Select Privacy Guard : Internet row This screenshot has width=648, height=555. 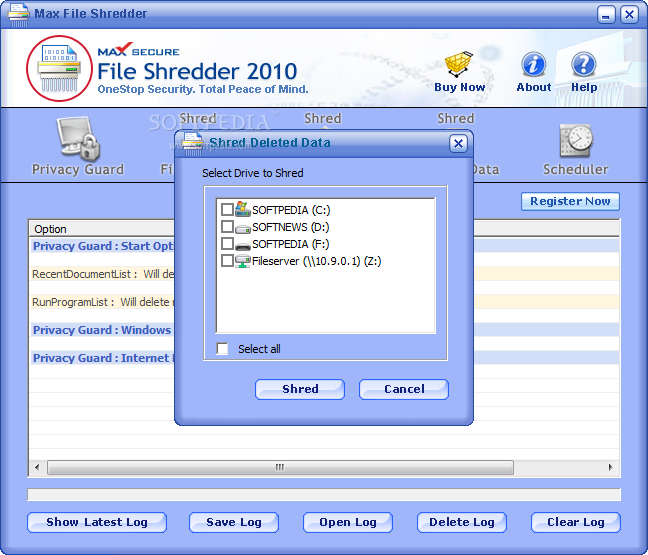(x=102, y=358)
